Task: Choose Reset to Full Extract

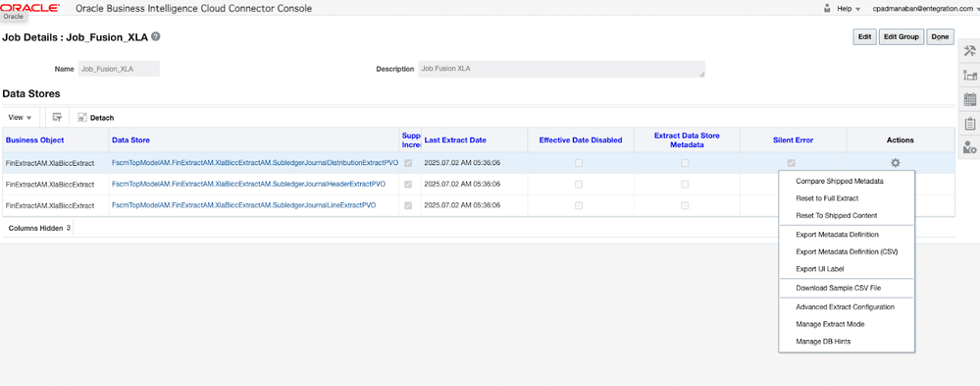Action: click(827, 198)
